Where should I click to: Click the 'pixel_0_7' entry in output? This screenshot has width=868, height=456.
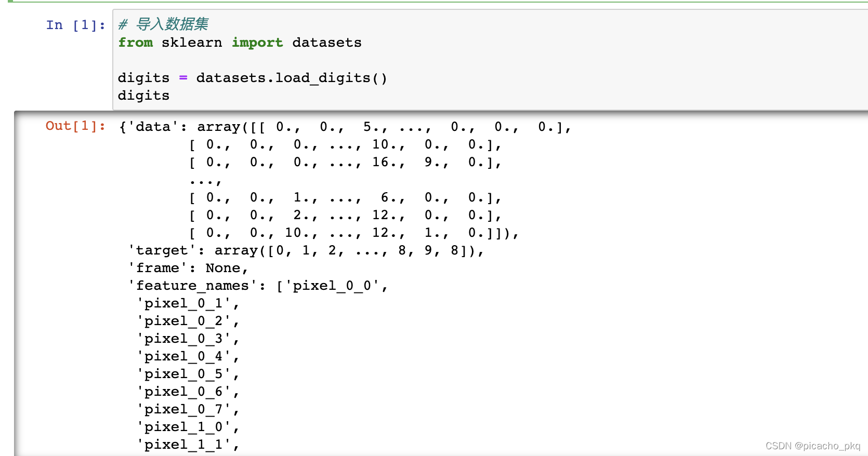[x=188, y=409]
